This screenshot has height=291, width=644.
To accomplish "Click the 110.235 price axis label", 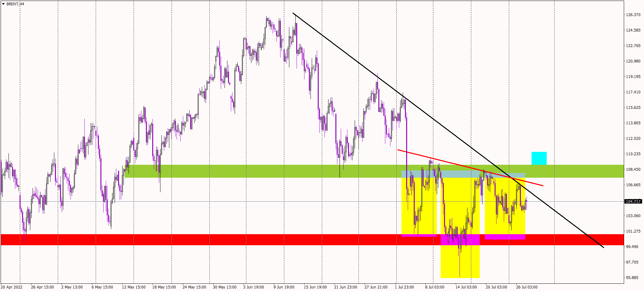I will click(x=633, y=154).
